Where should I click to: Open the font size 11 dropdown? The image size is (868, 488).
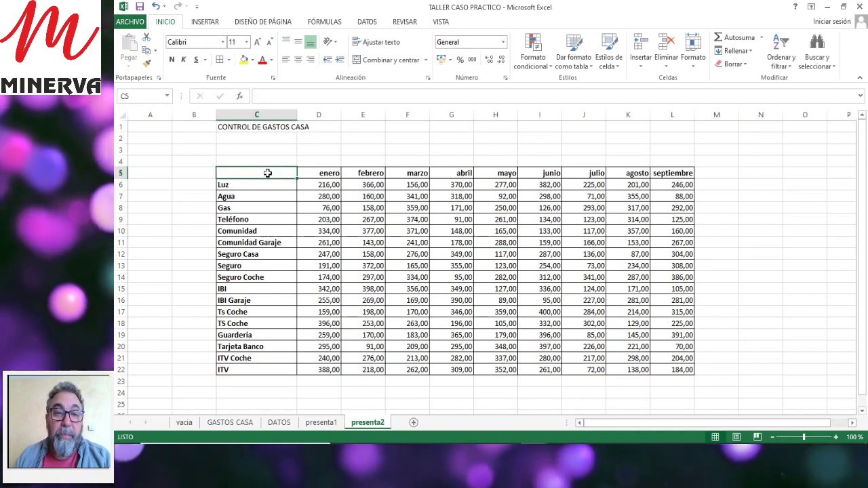pos(246,42)
